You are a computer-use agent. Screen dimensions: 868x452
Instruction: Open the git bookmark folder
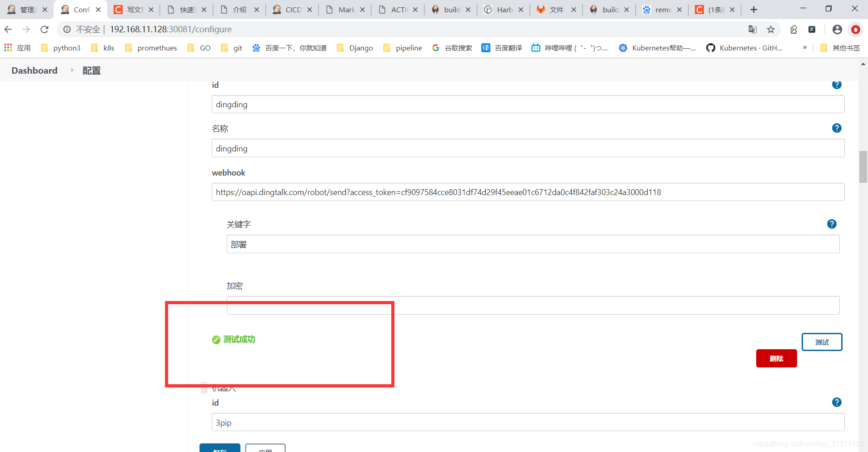pyautogui.click(x=231, y=48)
